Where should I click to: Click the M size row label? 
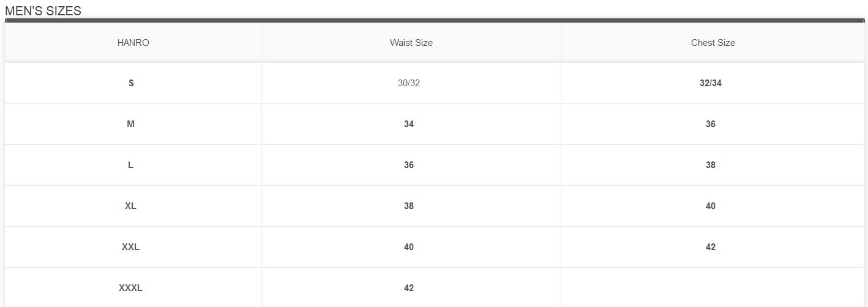pos(130,124)
